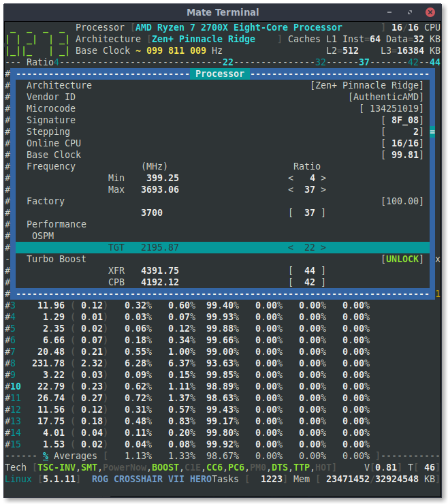This screenshot has width=448, height=504.
Task: Click the OSPM label
Action: 43,236
